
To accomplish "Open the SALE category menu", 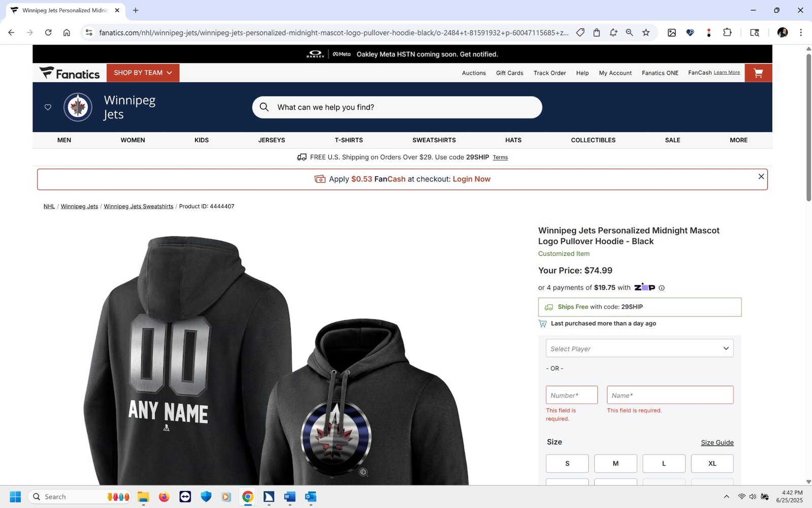I will 672,140.
